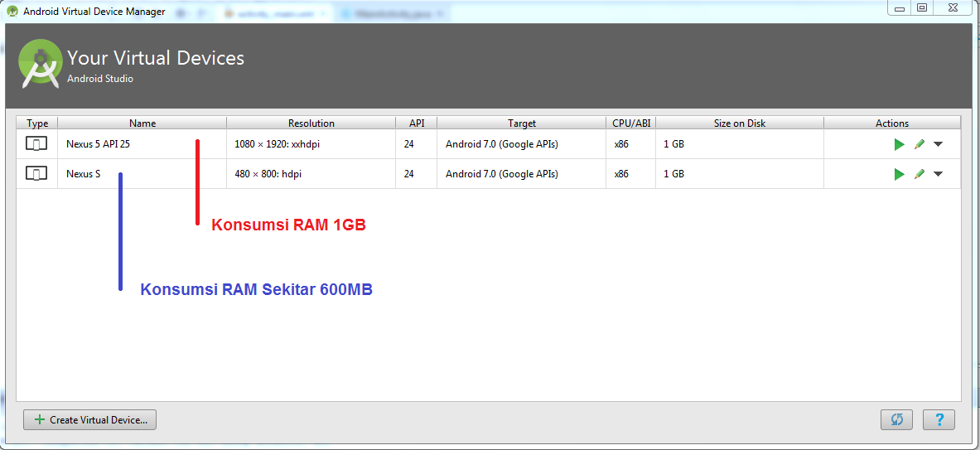
Task: Sort devices by the Name column header
Action: (142, 123)
